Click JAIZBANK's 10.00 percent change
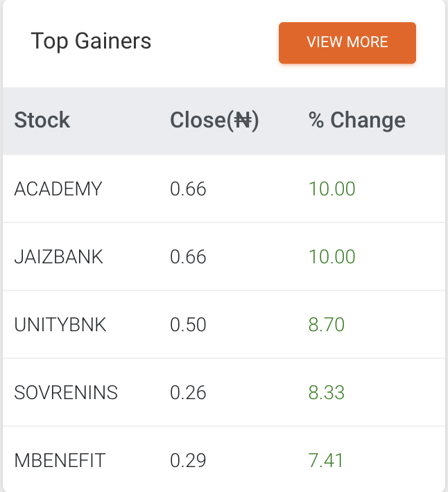The width and height of the screenshot is (448, 492). [x=332, y=256]
